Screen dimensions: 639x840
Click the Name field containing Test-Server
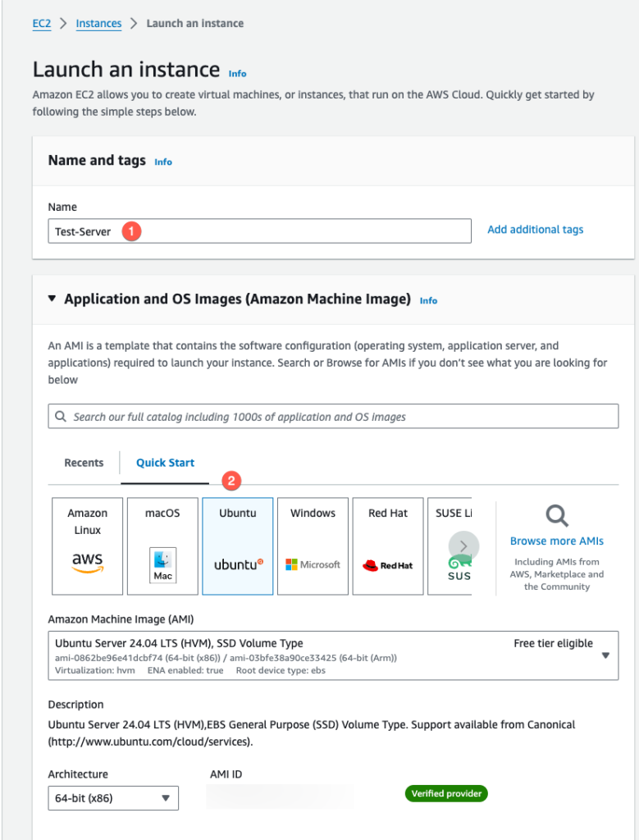pos(260,231)
